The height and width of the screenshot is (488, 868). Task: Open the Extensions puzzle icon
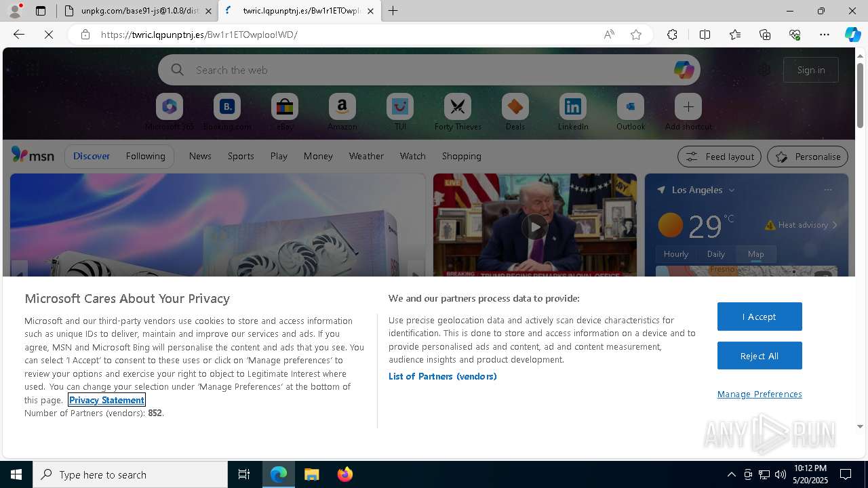[x=672, y=35]
